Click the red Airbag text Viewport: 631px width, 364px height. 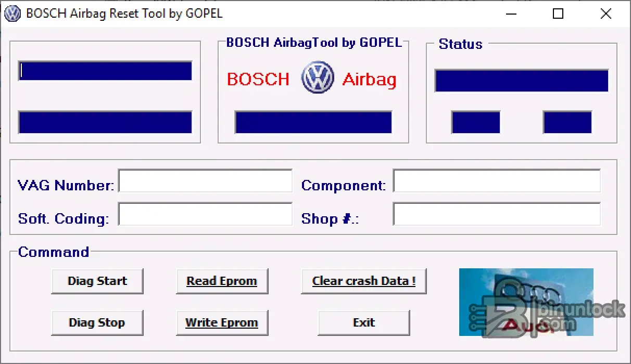[x=370, y=80]
